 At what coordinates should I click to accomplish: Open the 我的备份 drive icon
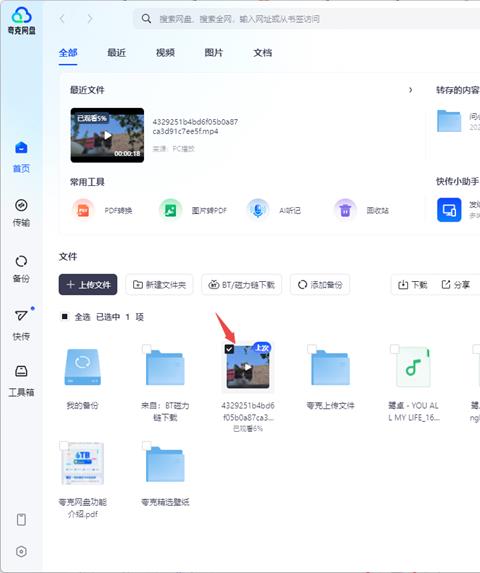[x=83, y=367]
